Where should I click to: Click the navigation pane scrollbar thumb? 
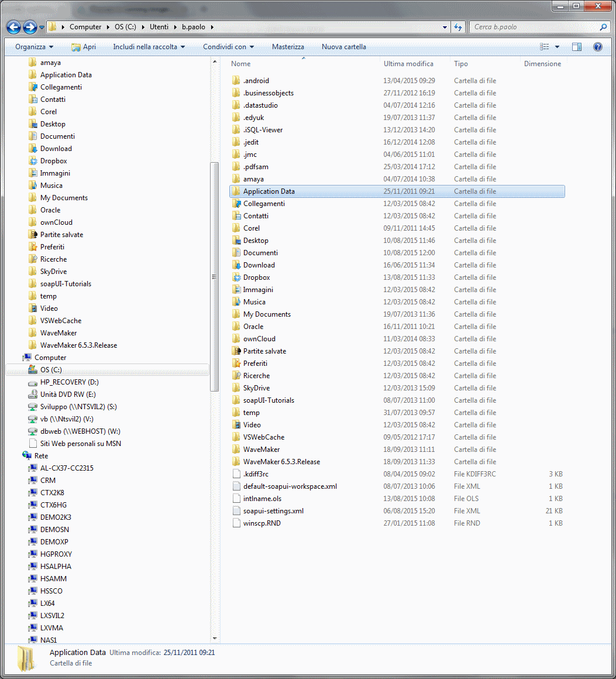[x=214, y=276]
